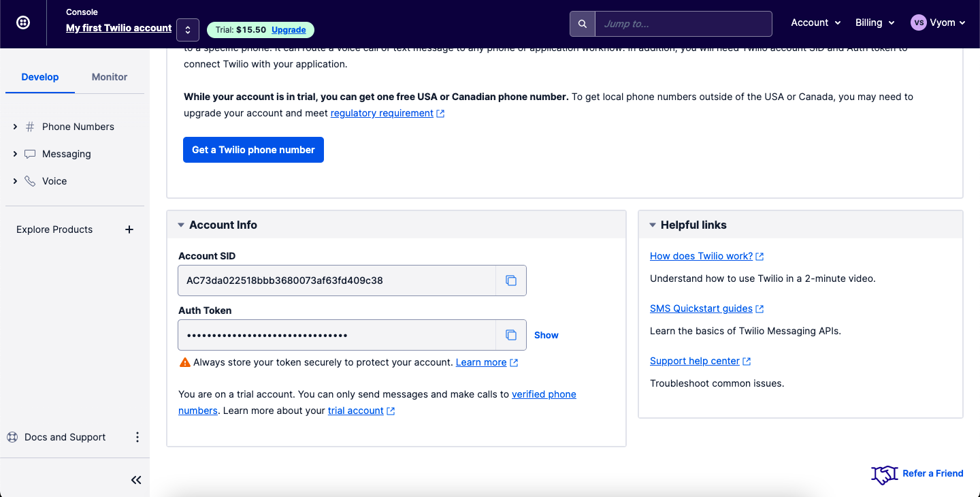The width and height of the screenshot is (980, 497).
Task: Click the Trial: $15.50 balance badge
Action: [x=260, y=30]
